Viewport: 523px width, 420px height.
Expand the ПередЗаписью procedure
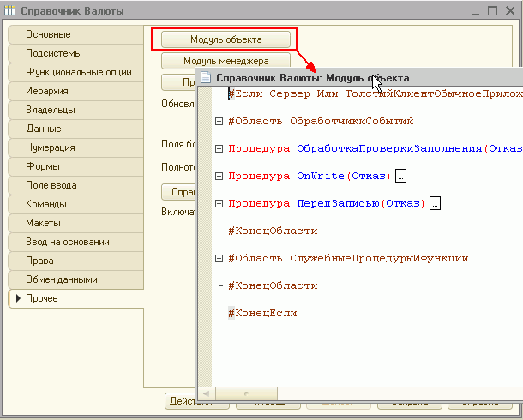coord(219,203)
